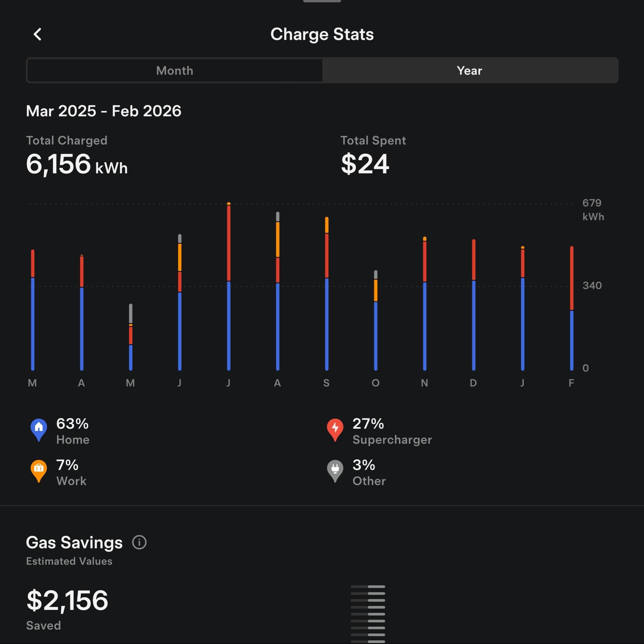Open Gas Savings info icon
The height and width of the screenshot is (644, 644).
pyautogui.click(x=139, y=542)
